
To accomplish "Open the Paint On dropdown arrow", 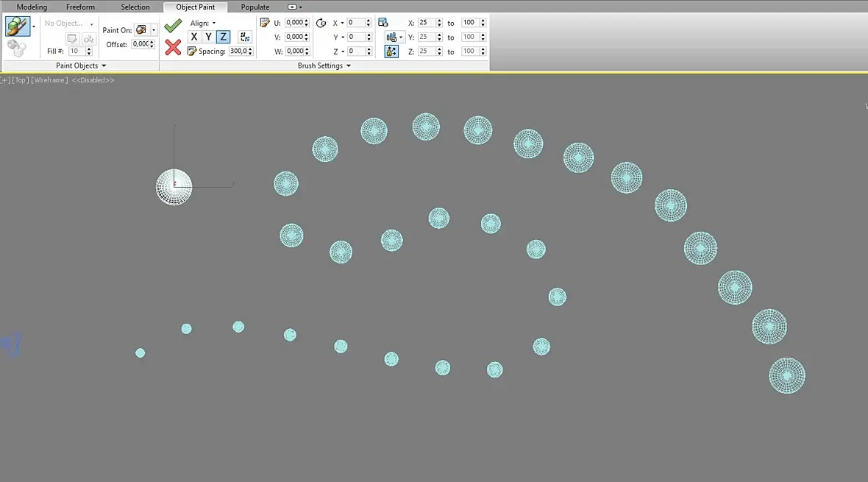I will 153,30.
